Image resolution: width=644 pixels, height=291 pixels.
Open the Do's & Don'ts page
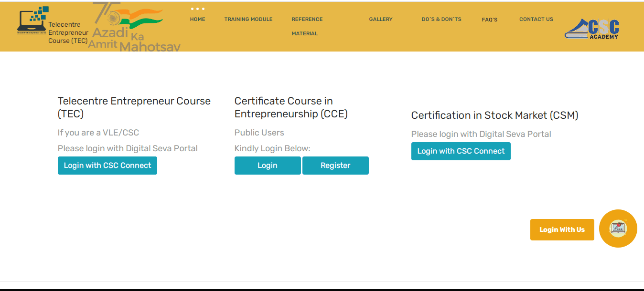(x=441, y=20)
